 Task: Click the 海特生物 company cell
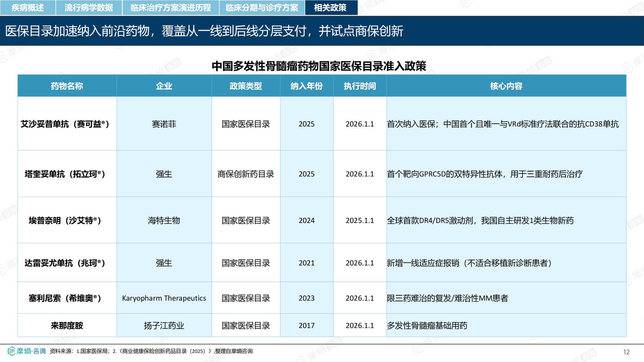(x=164, y=220)
